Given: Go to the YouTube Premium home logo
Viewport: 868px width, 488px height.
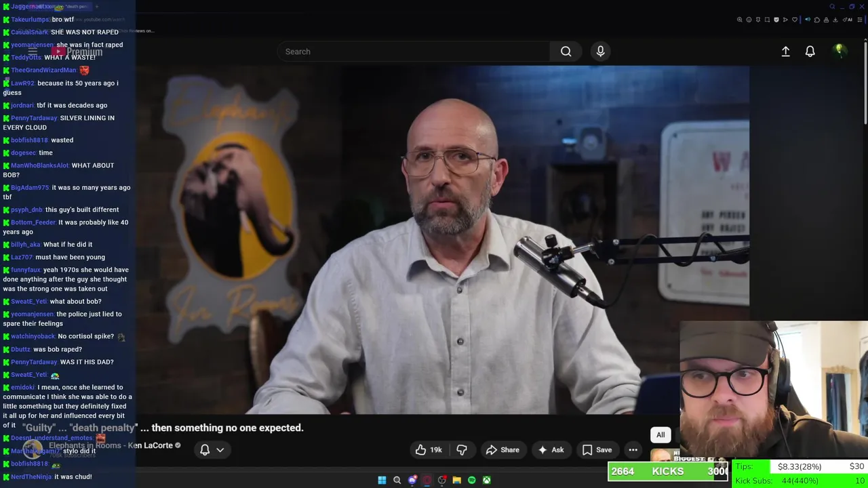Looking at the screenshot, I should point(77,52).
